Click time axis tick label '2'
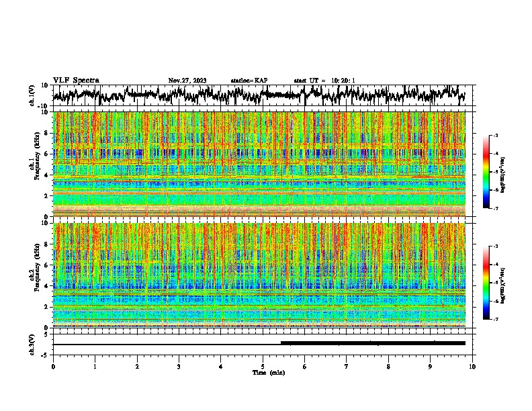This screenshot has width=532, height=411. pos(137,367)
